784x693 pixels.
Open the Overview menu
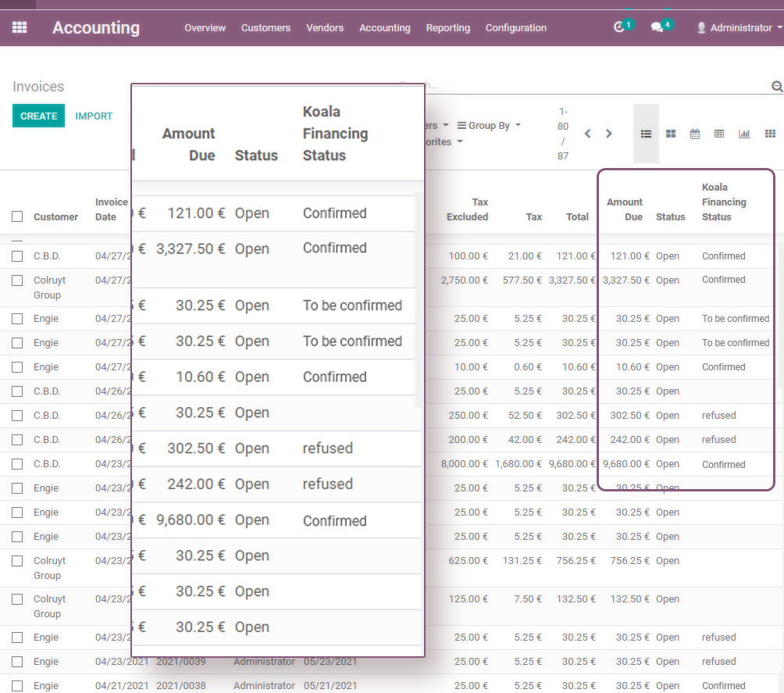pyautogui.click(x=205, y=28)
